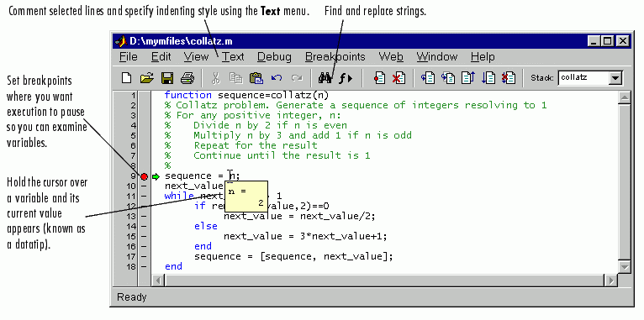The image size is (644, 320).
Task: Step into function with Step In icon
Action: click(447, 77)
